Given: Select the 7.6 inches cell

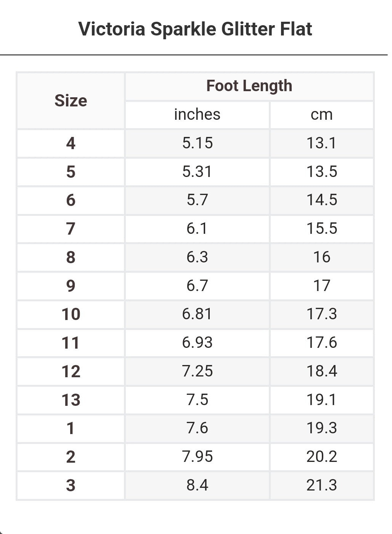Looking at the screenshot, I should tap(197, 428).
